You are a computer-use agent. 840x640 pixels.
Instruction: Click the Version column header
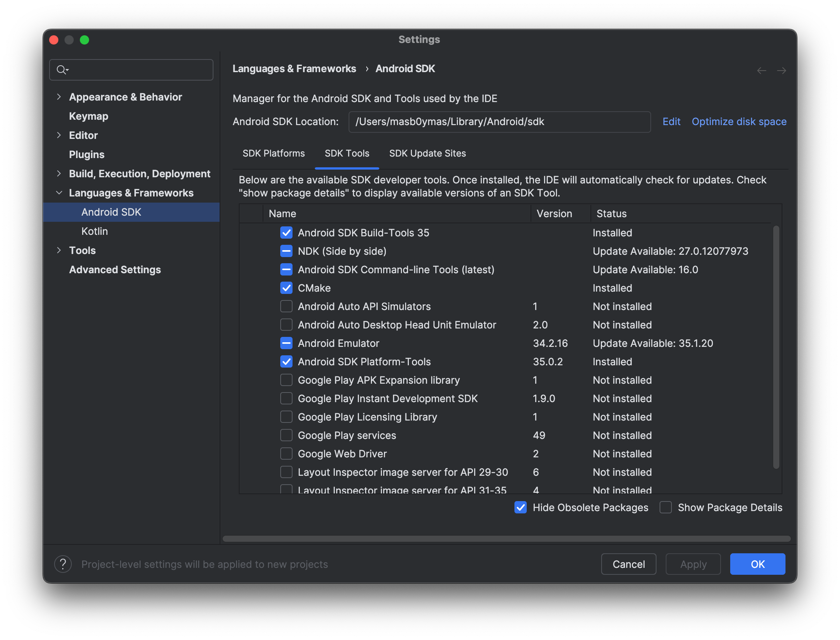(x=561, y=214)
